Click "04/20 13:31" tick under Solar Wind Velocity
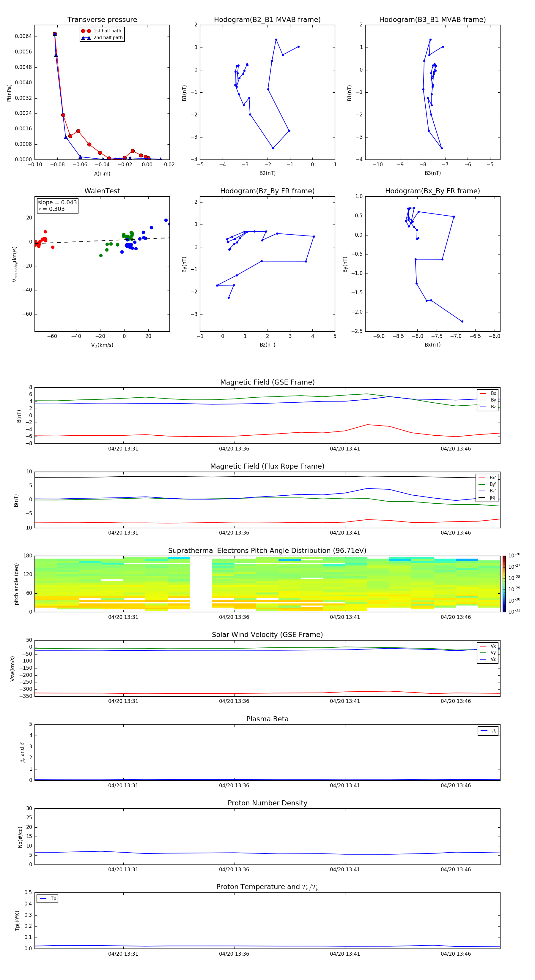 point(123,701)
